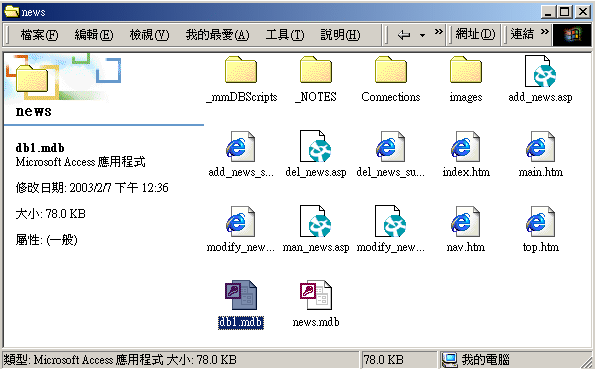
Task: Open the 我的最愛(A) menu
Action: click(217, 35)
